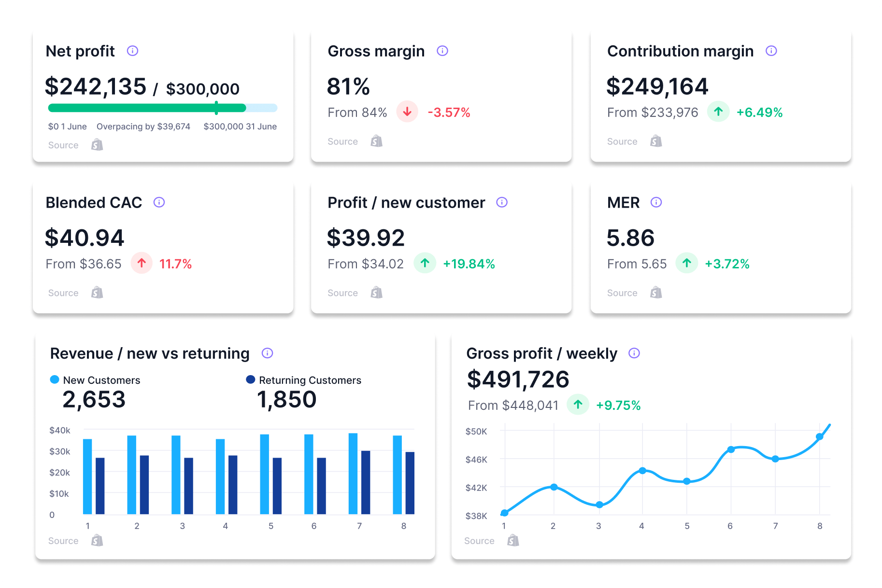Click the $491,726 gross profit total

coord(518,379)
